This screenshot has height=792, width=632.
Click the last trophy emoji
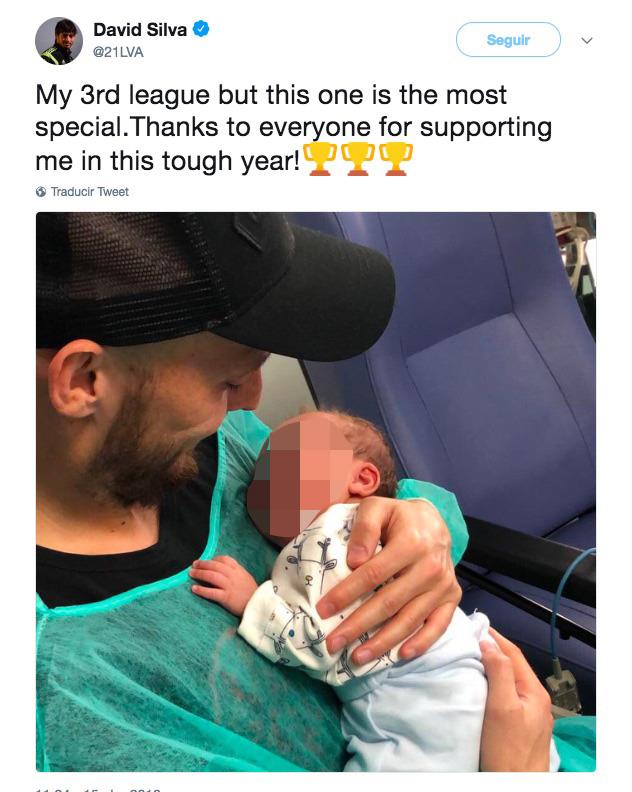coord(396,159)
